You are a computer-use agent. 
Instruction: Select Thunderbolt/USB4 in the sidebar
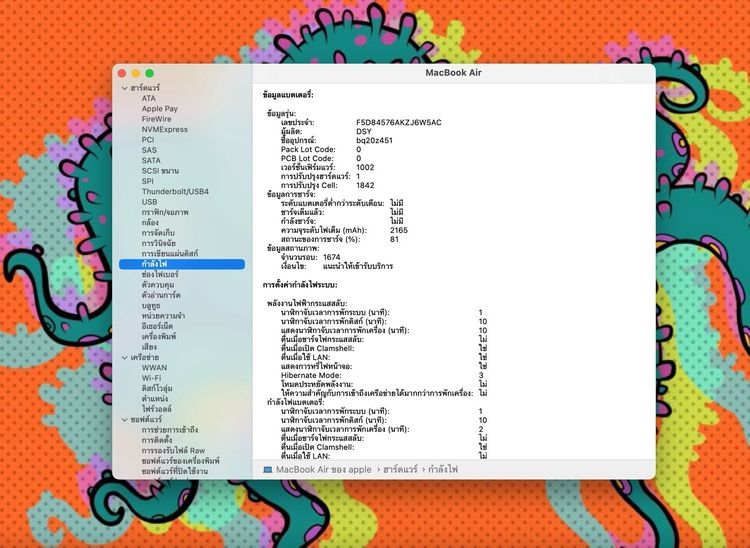175,191
